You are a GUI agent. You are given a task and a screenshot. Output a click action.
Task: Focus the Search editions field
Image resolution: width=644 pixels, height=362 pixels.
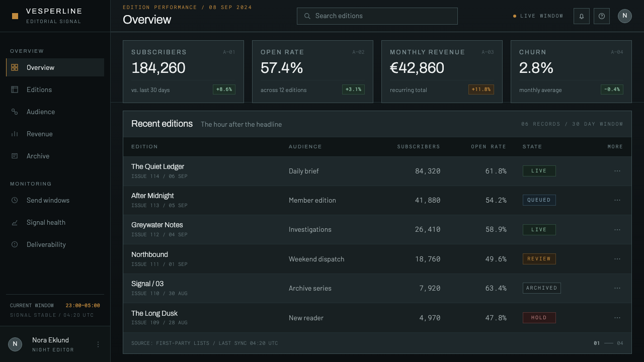(377, 16)
